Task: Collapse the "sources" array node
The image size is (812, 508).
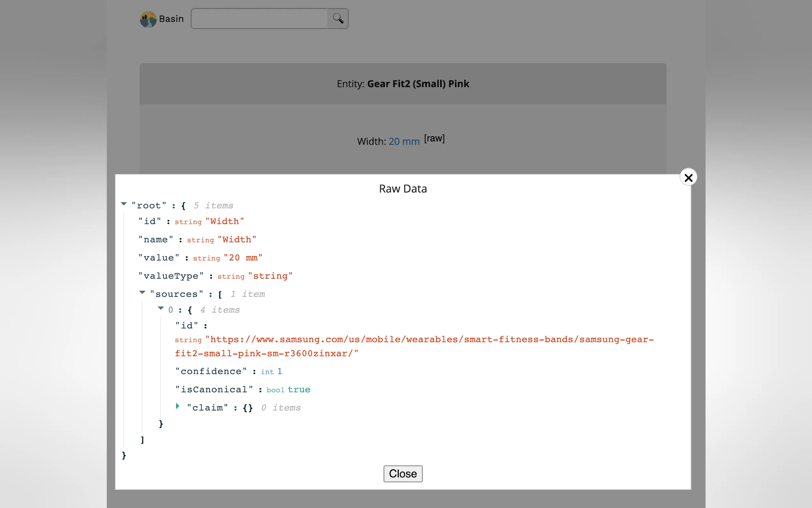Action: point(142,293)
